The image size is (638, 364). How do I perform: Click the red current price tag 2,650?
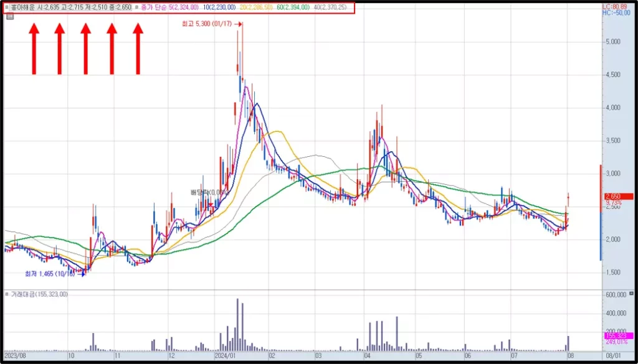617,196
